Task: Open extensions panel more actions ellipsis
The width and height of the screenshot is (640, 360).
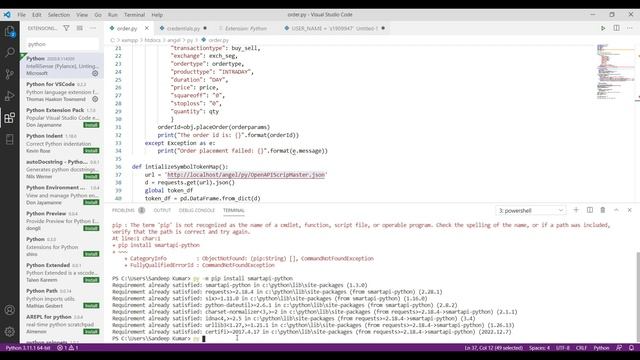Action: point(93,28)
